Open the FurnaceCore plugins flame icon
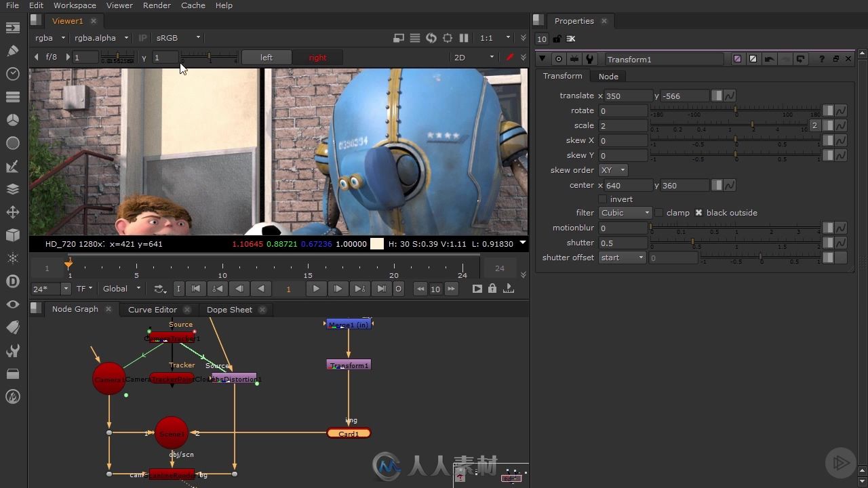Screen dimensions: 868x488 pos(13,396)
